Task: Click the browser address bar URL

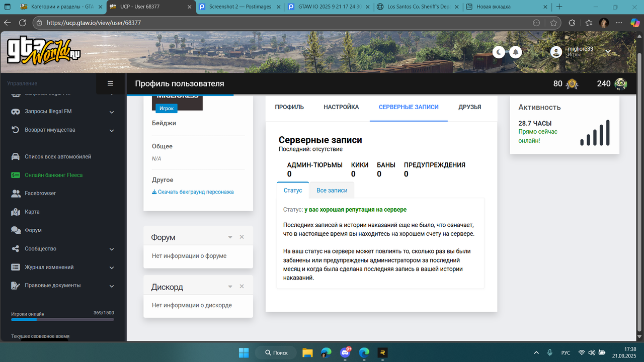Action: (94, 23)
